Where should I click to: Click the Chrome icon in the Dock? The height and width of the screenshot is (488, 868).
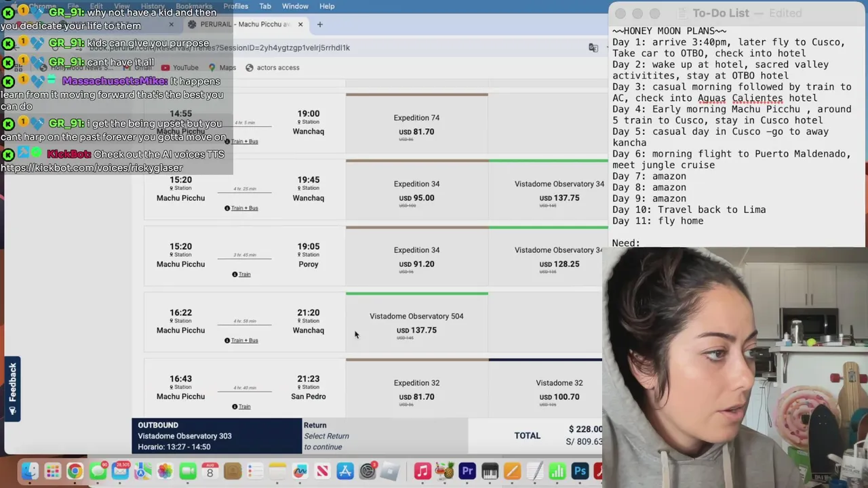point(75,471)
